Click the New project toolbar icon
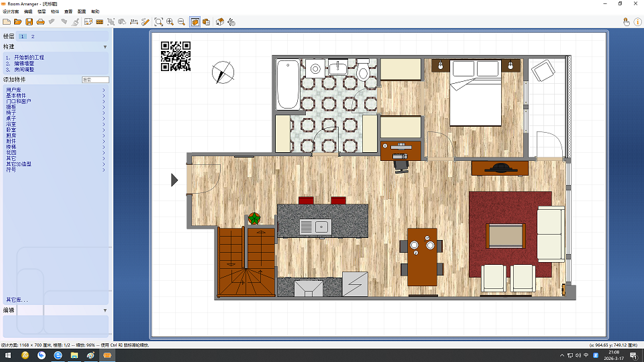Screen dimensions: 644x362 [7, 22]
